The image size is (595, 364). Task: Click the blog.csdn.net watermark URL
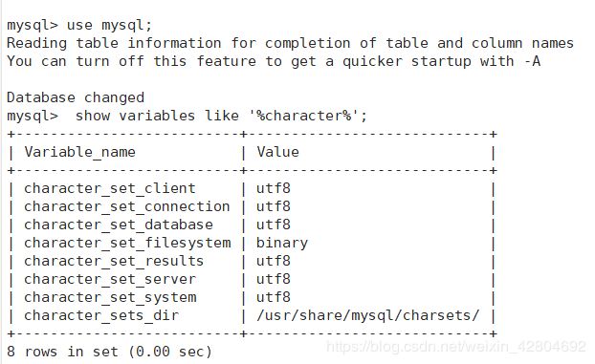[x=456, y=347]
